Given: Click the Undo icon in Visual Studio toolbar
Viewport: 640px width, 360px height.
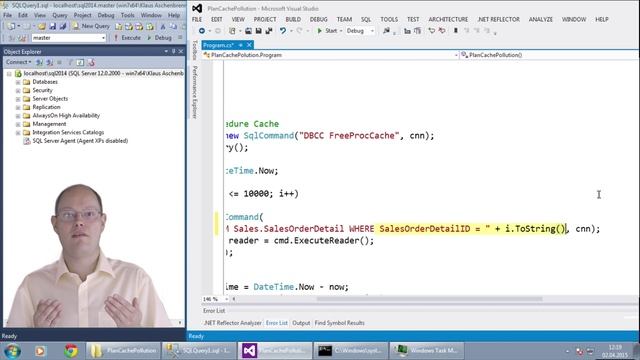Looking at the screenshot, I should pos(283,31).
